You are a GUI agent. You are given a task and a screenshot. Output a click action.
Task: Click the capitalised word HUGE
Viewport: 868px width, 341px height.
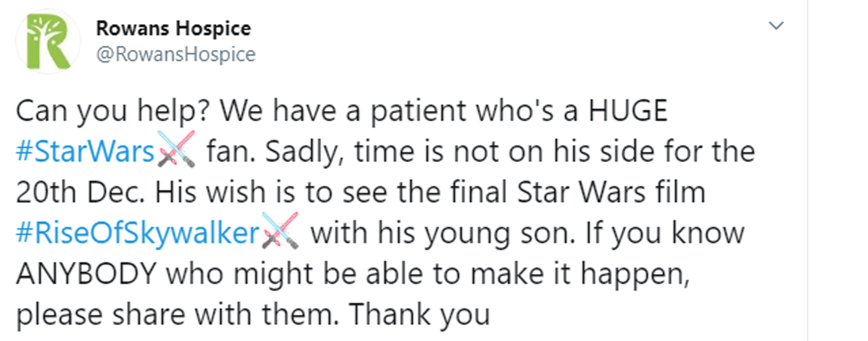628,111
